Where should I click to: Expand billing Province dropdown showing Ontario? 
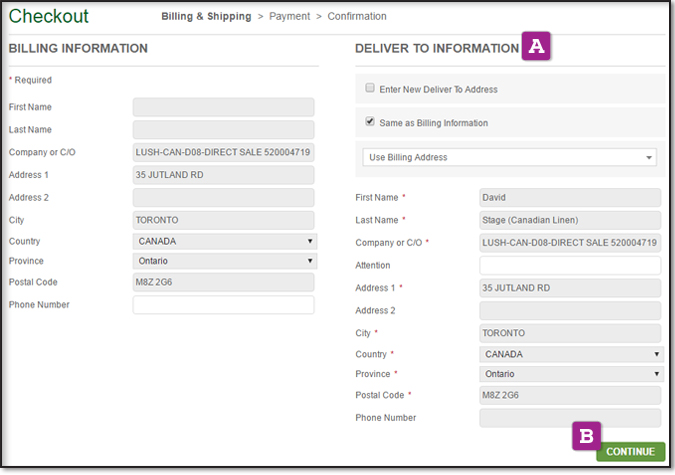point(224,261)
